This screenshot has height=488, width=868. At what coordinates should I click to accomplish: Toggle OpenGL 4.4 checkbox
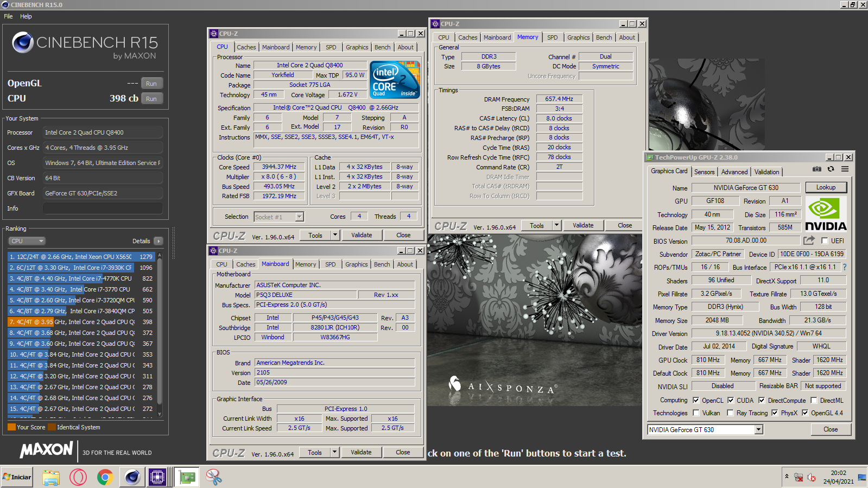pyautogui.click(x=805, y=413)
